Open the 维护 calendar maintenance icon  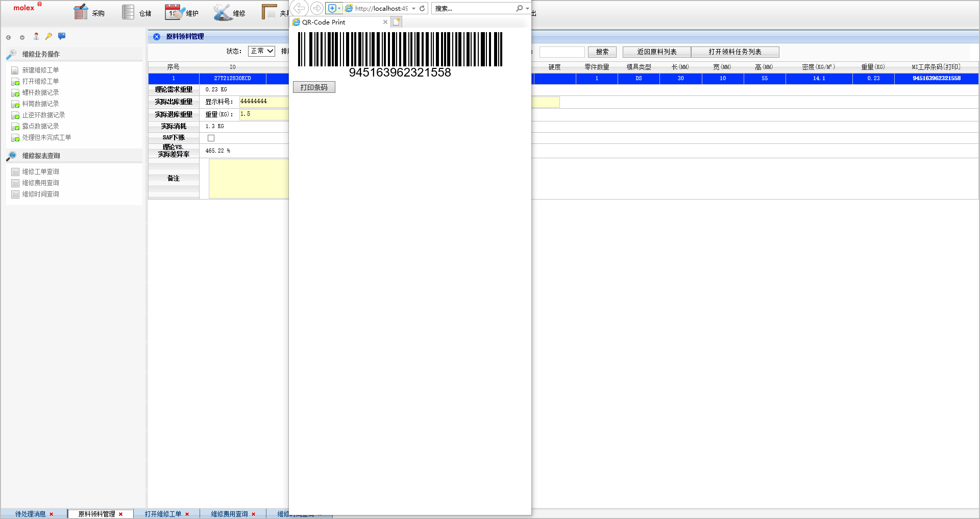[174, 12]
